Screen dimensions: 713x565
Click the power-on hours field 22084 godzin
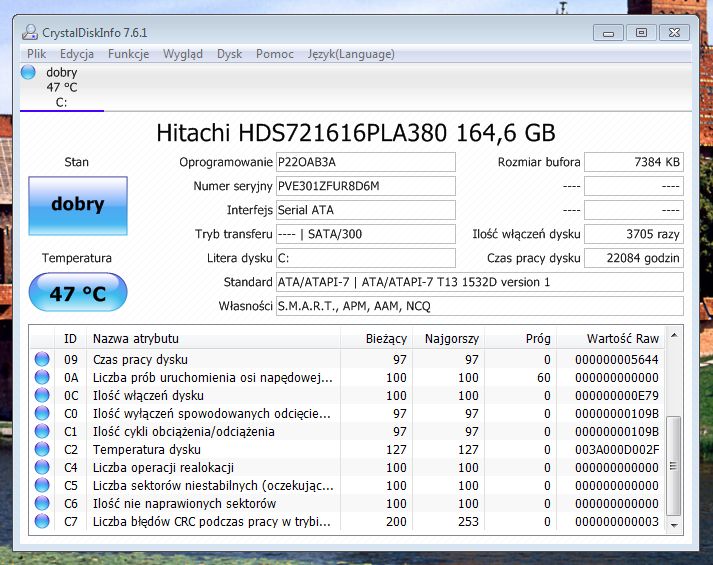[634, 258]
